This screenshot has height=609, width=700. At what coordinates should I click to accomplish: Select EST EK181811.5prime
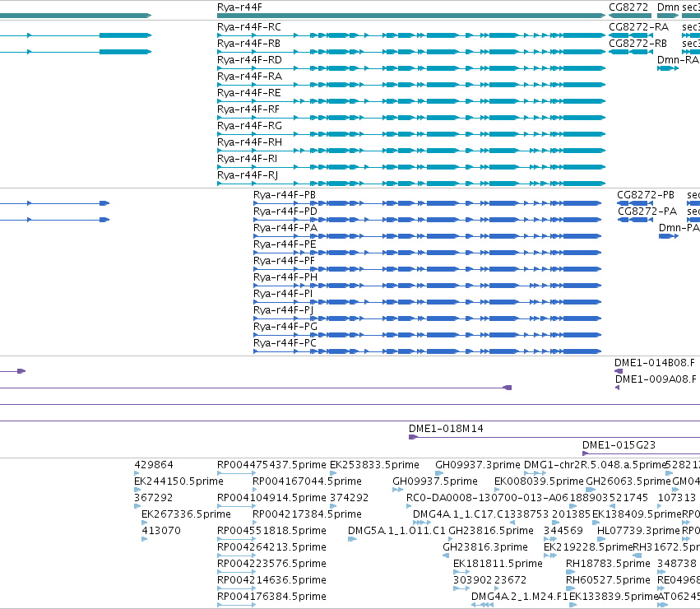coord(498,565)
